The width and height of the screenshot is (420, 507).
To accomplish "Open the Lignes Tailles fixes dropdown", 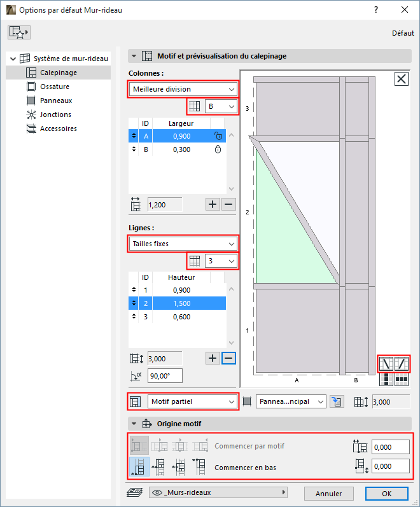I will [x=183, y=244].
